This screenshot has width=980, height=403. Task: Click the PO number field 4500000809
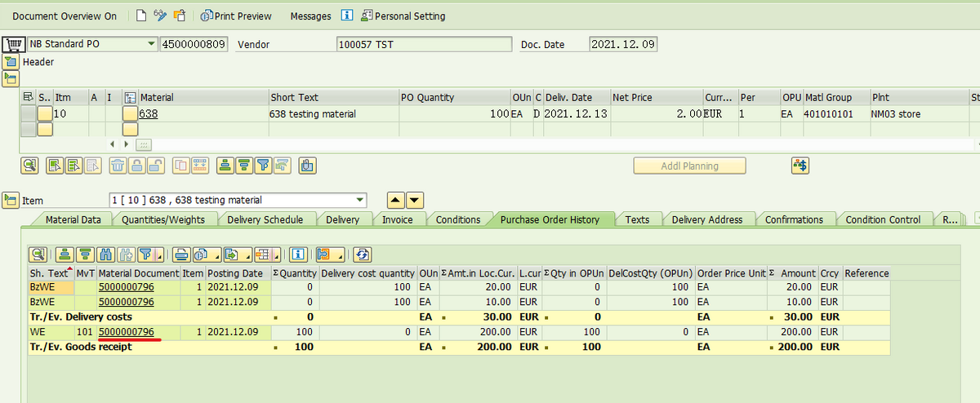[194, 44]
